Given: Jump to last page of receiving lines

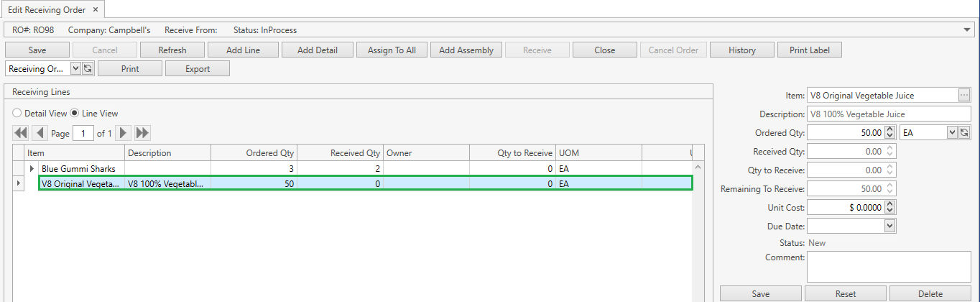Looking at the screenshot, I should [142, 133].
